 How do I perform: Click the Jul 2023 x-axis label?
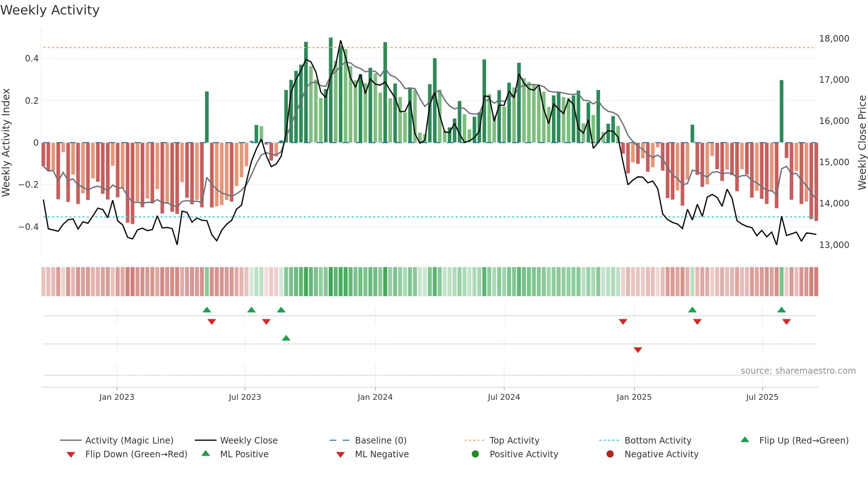pos(245,397)
